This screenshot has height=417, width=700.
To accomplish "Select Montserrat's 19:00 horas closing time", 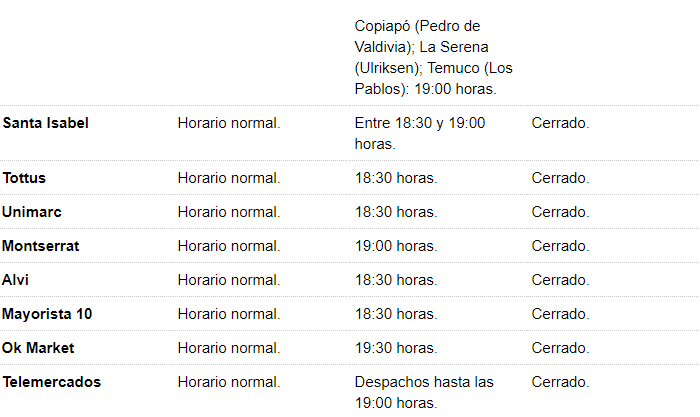I will [396, 246].
